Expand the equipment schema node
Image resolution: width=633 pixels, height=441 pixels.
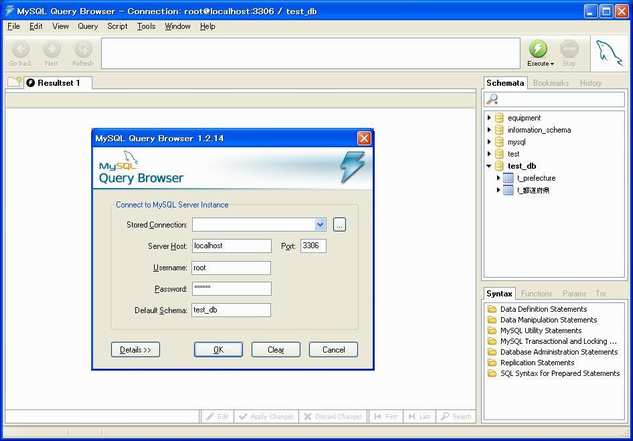489,118
